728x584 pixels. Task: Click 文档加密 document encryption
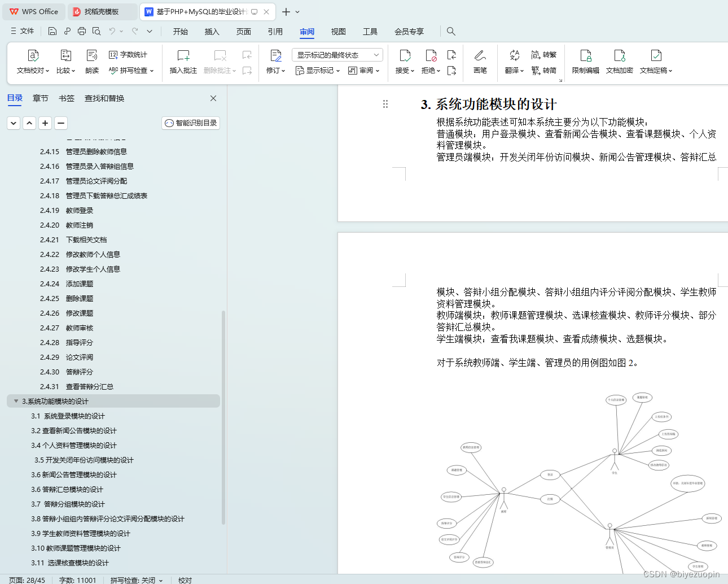point(620,62)
